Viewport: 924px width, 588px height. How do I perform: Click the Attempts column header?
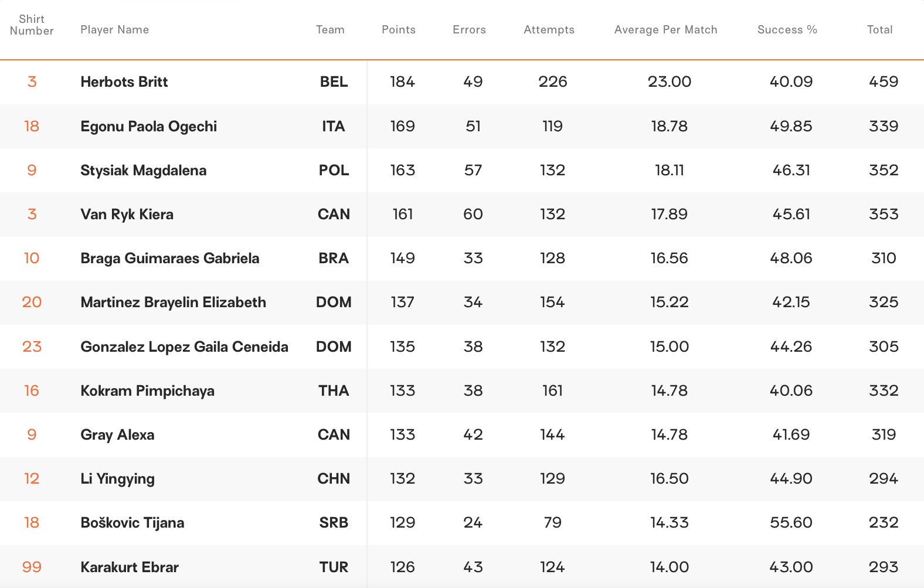click(549, 30)
